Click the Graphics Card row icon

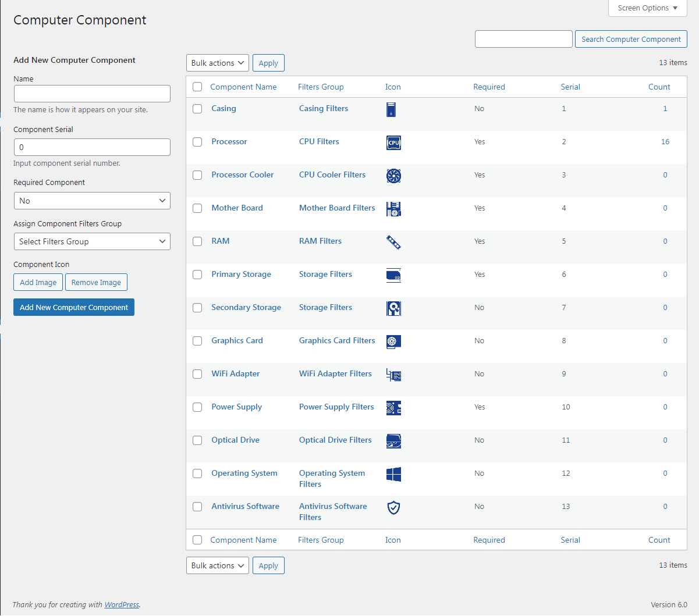point(393,341)
